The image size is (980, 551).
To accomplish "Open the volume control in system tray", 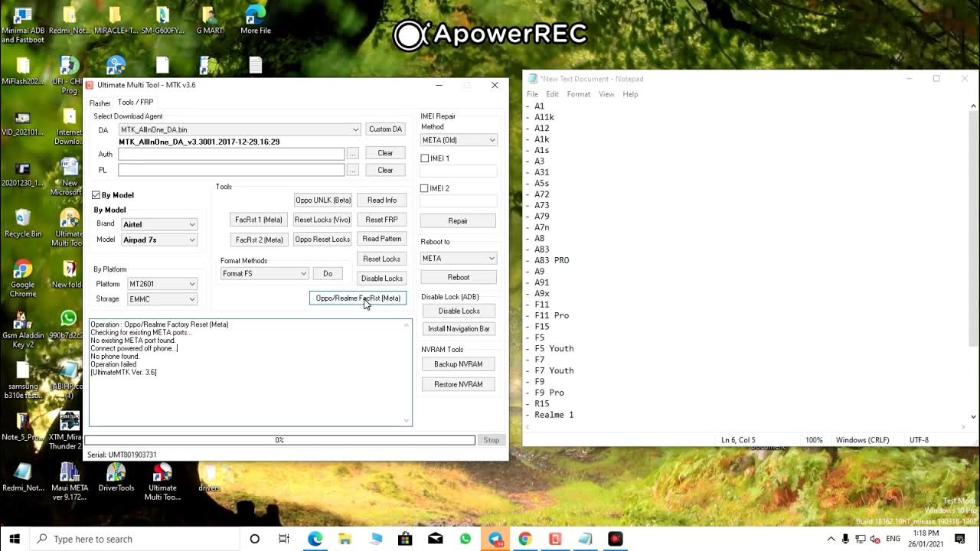I will click(874, 539).
